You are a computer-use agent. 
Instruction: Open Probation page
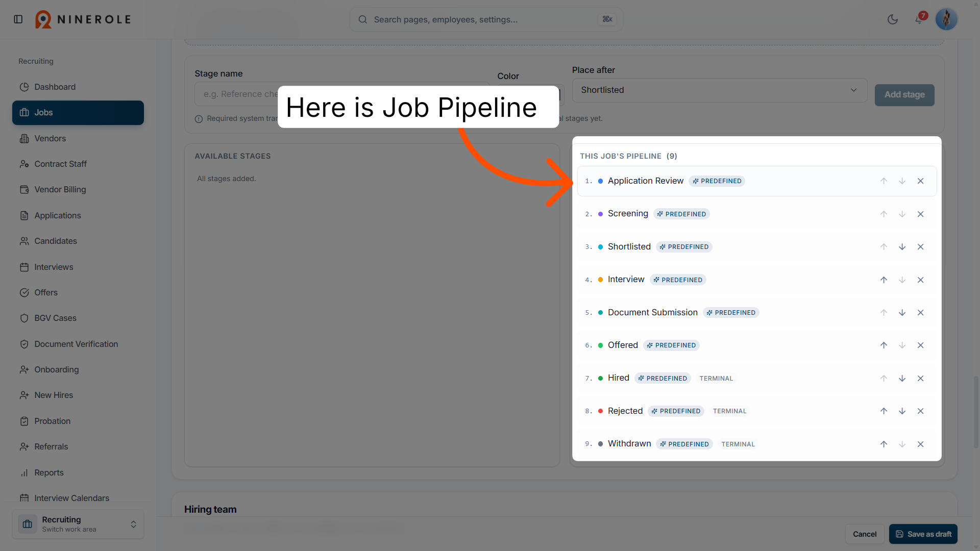[x=78, y=421]
